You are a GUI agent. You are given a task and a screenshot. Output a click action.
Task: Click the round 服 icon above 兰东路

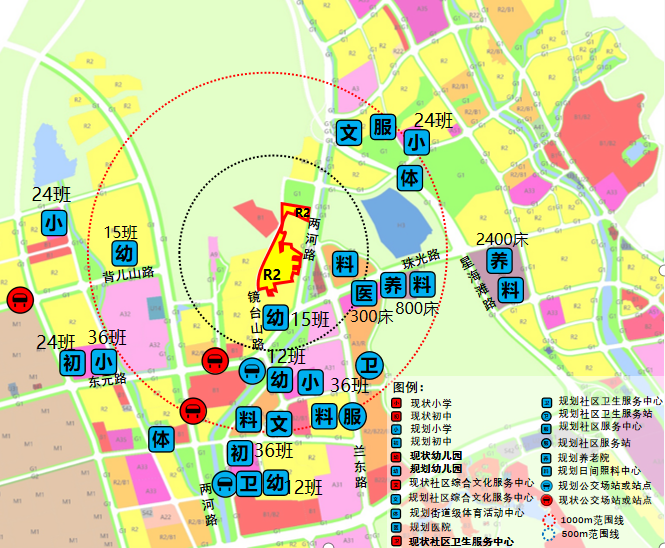click(350, 416)
